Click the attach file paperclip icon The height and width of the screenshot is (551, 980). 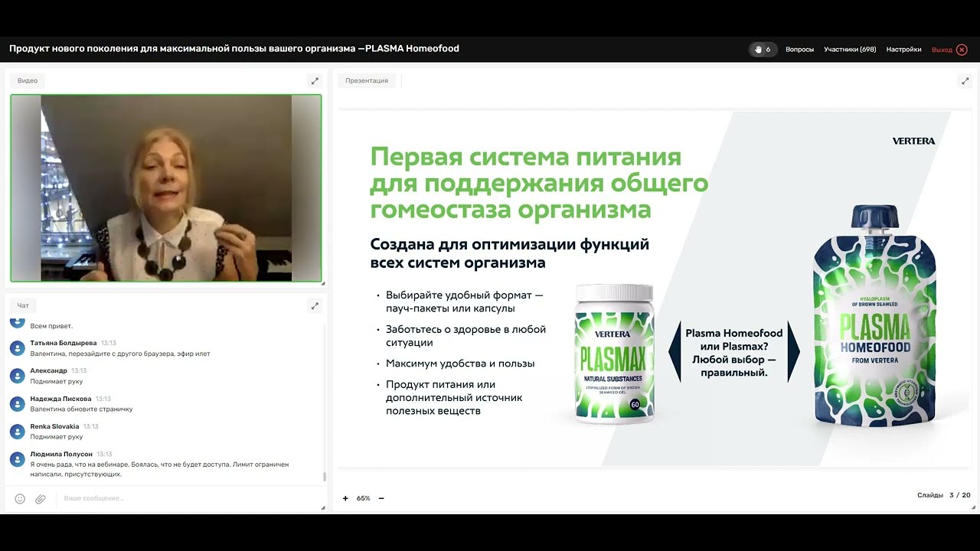click(x=41, y=498)
